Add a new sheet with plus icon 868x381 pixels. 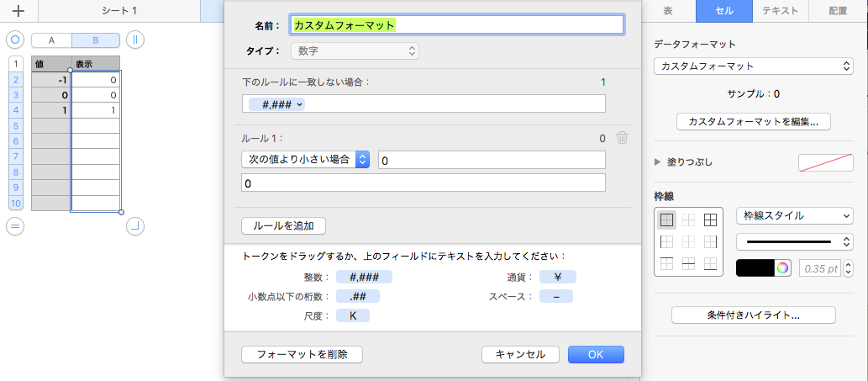pyautogui.click(x=18, y=11)
